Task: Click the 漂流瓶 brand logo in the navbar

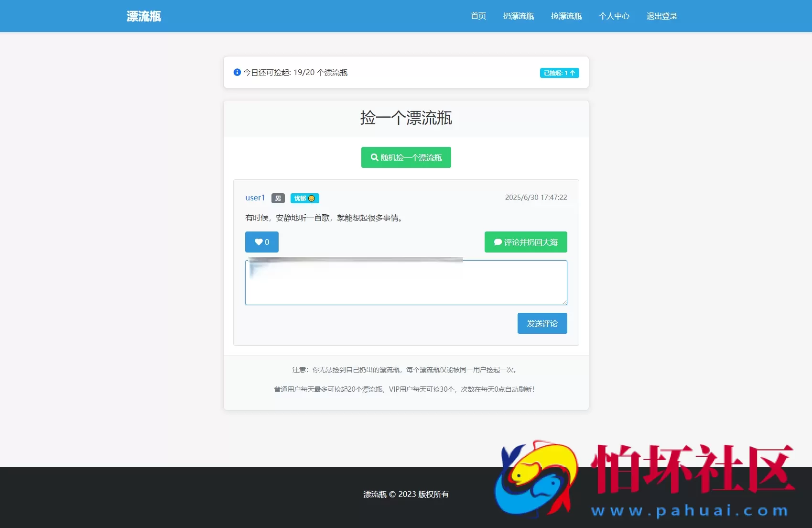Action: coord(143,16)
